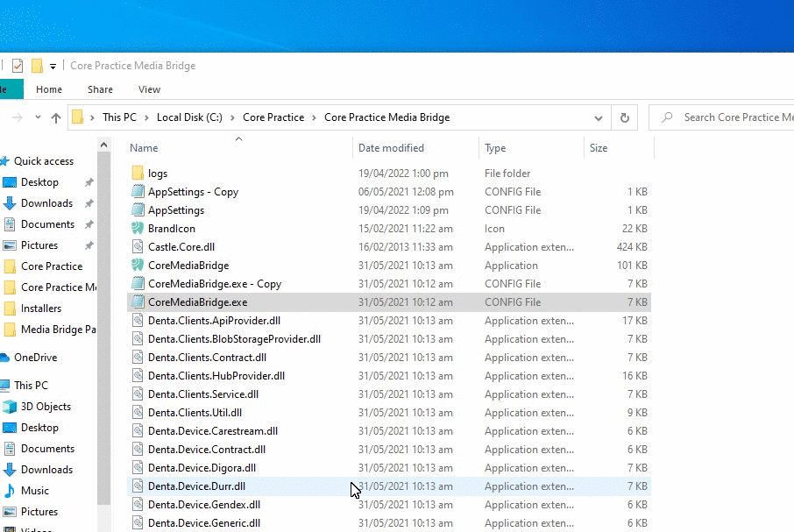
Task: Sort files by the Date modified column header
Action: pos(391,148)
